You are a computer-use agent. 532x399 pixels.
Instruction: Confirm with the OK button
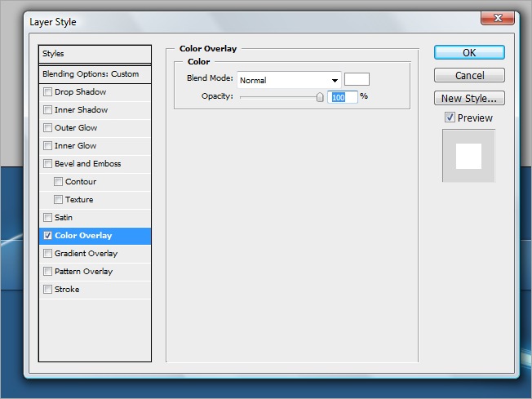click(469, 52)
